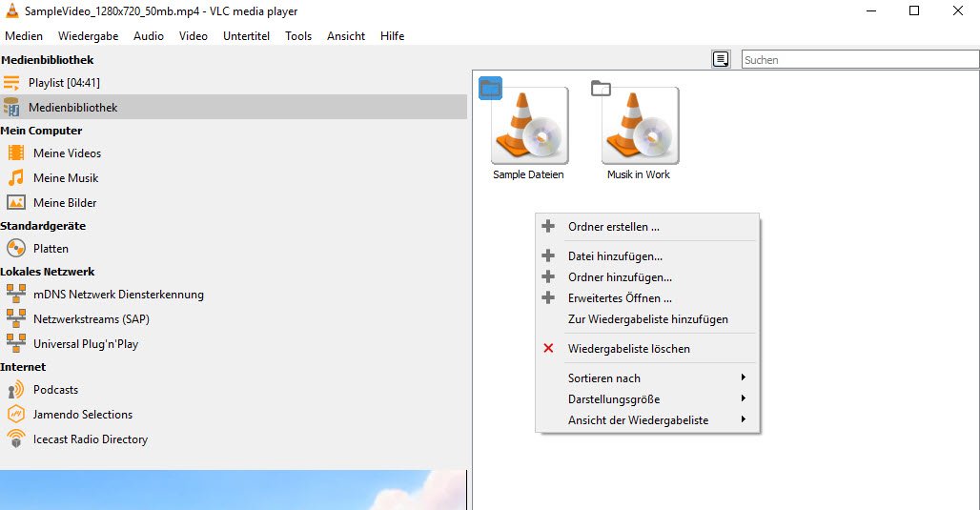
Task: Select Jamendo Selections icon
Action: click(15, 415)
